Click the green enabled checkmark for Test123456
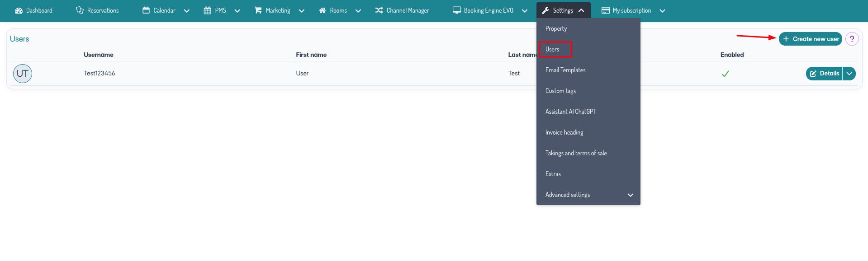Screen dimensions: 868x261 pyautogui.click(x=725, y=74)
